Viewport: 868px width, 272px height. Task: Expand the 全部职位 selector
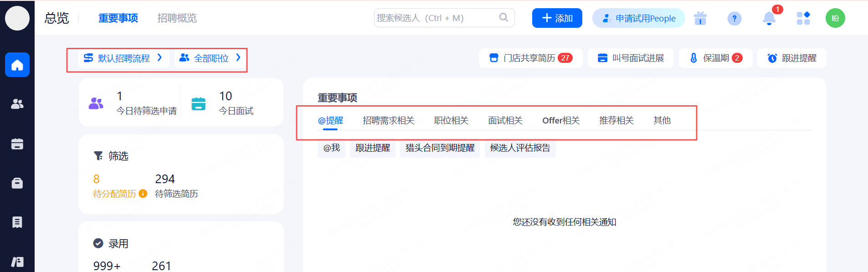click(x=210, y=58)
